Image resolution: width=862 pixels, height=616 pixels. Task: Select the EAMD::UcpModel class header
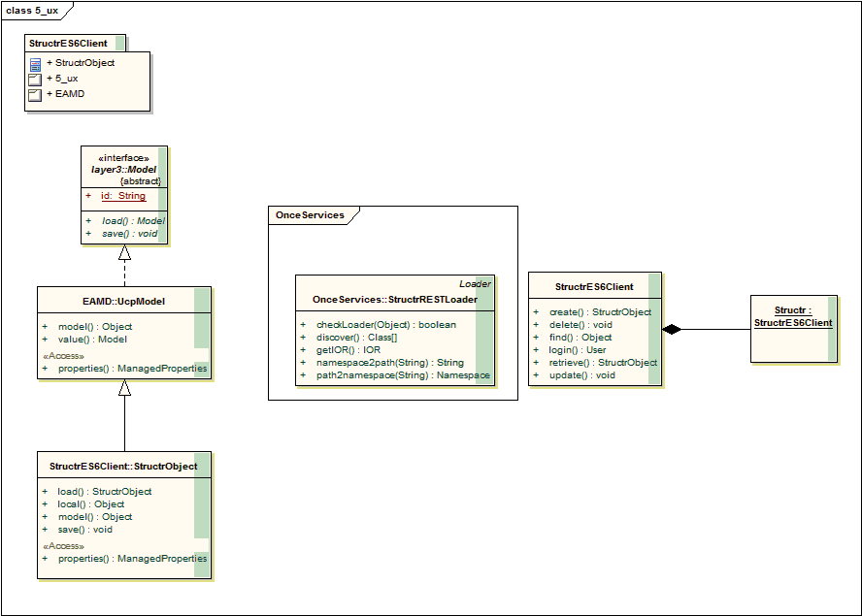tap(122, 302)
